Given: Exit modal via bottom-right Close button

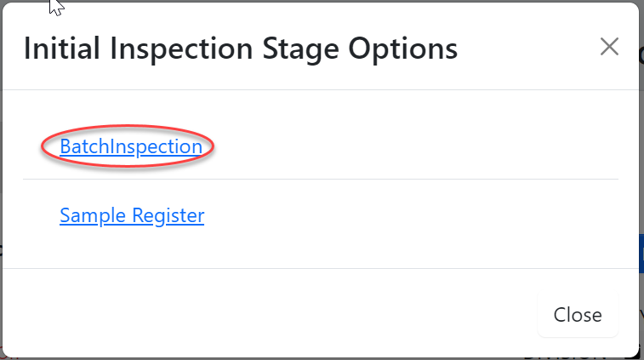Looking at the screenshot, I should (578, 315).
